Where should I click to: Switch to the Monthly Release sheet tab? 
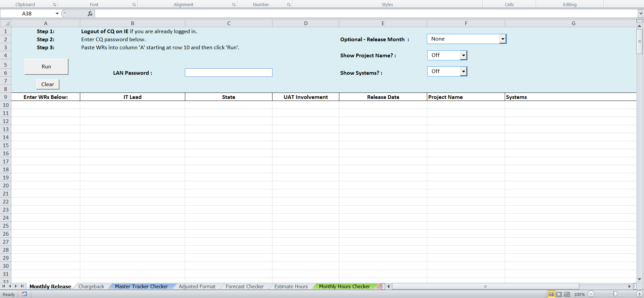pos(50,286)
